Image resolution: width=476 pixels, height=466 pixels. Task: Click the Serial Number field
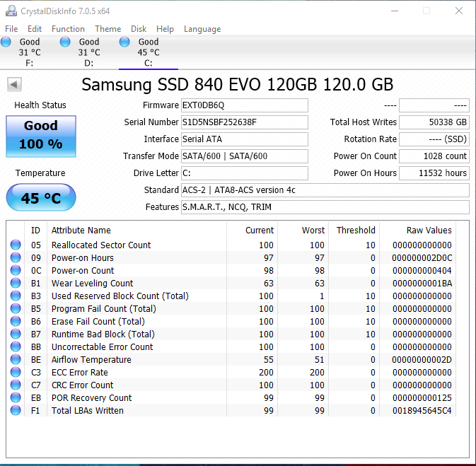point(245,122)
